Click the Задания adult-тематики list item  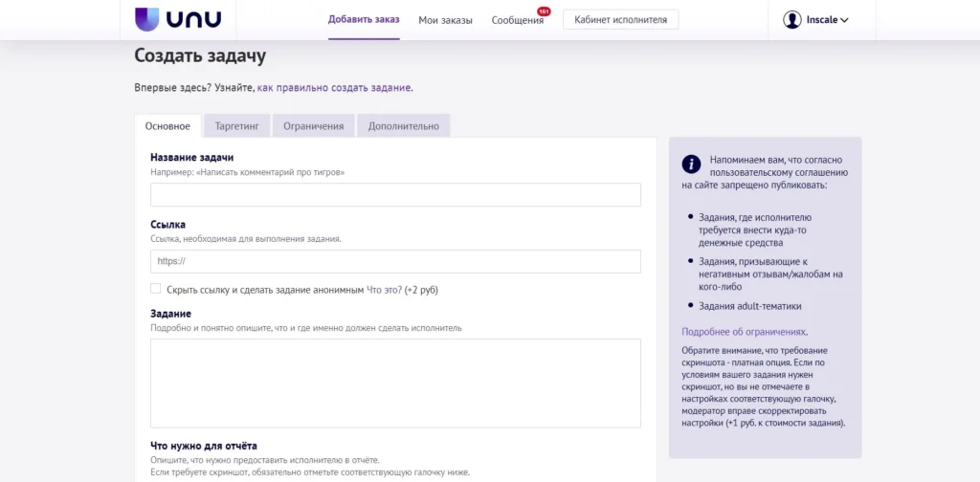coord(750,306)
